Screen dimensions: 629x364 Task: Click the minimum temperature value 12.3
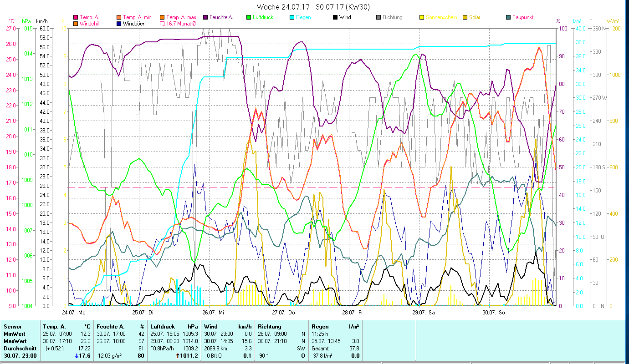point(86,334)
